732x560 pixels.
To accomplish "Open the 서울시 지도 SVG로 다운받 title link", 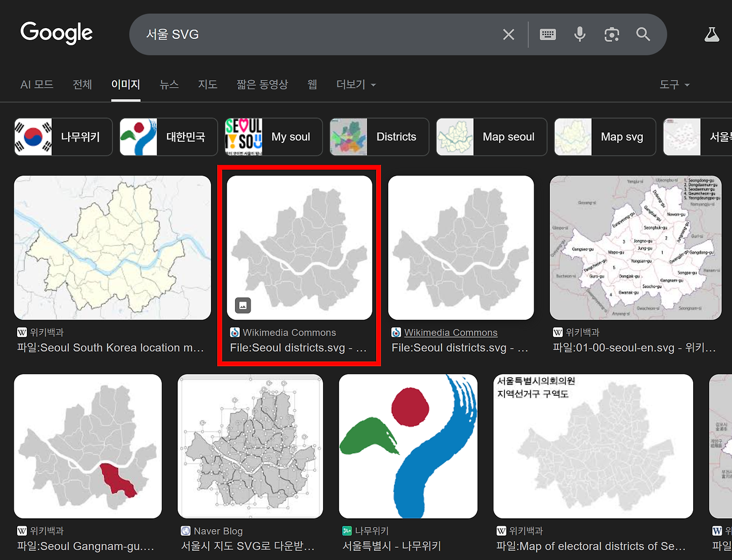I will [x=248, y=546].
